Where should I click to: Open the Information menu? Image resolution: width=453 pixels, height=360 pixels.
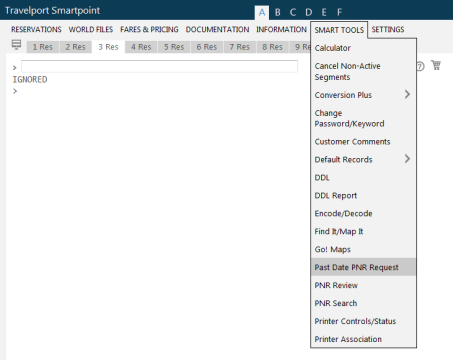pos(281,29)
